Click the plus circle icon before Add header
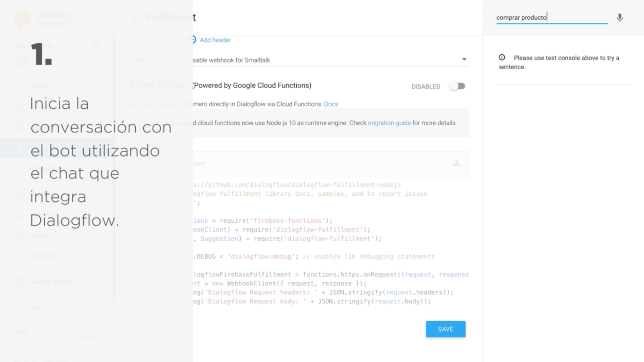Screen dimensions: 644x362 click(x=192, y=39)
